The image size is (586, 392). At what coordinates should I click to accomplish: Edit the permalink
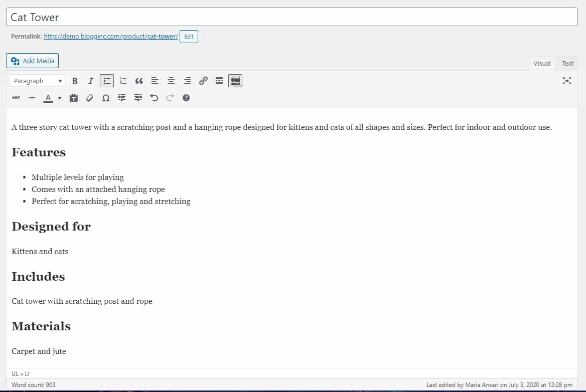coord(189,37)
